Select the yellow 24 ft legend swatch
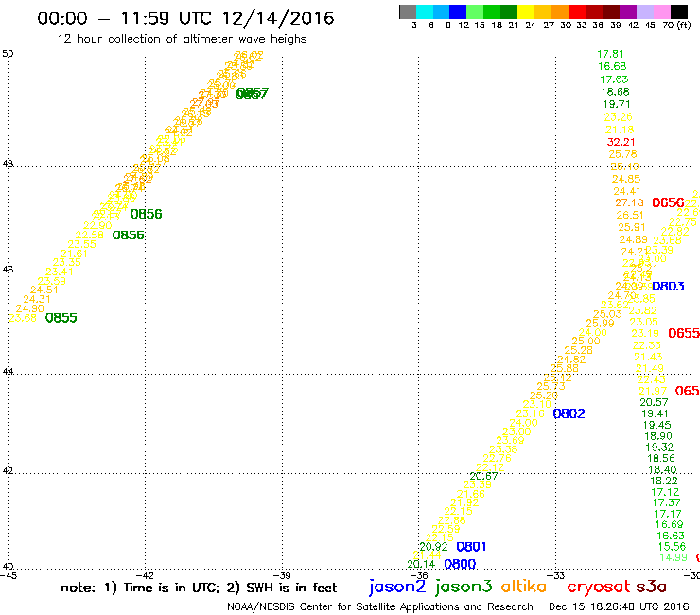Image resolution: width=700 pixels, height=615 pixels. click(x=526, y=11)
